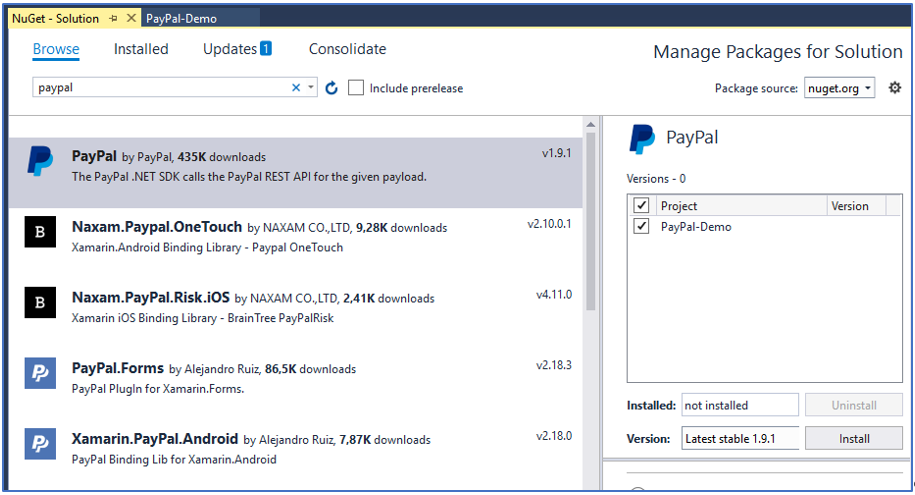
Task: Click the v4.11.0 version label
Action: pos(554,294)
